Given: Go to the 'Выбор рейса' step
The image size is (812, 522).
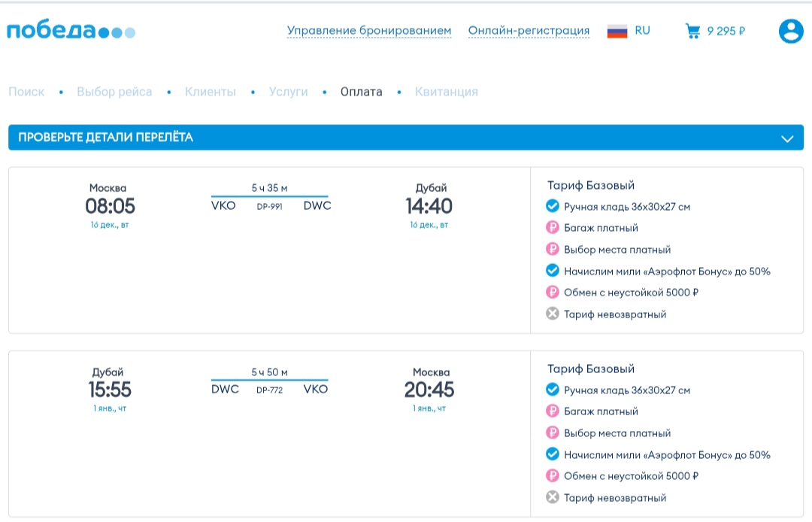Looking at the screenshot, I should pos(114,92).
